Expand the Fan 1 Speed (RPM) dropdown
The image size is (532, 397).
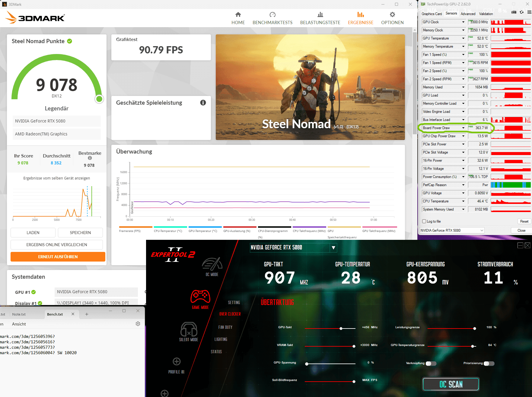pos(463,63)
